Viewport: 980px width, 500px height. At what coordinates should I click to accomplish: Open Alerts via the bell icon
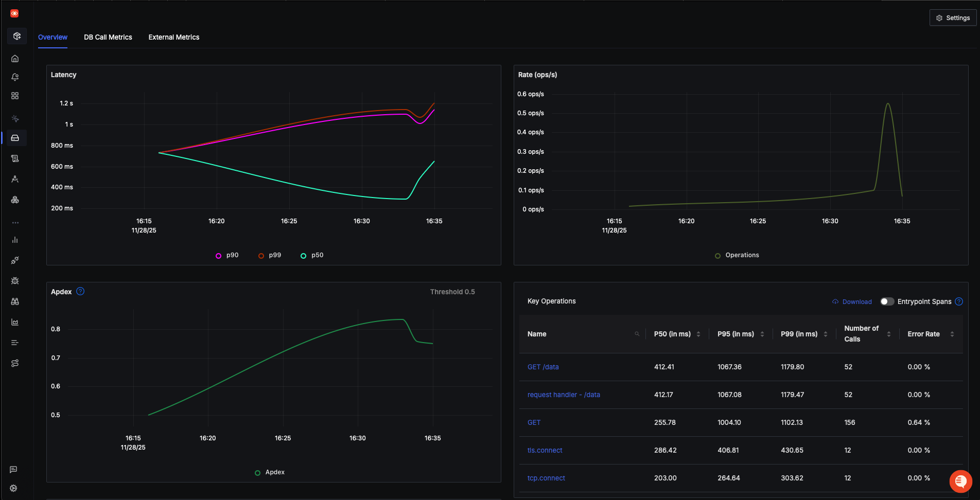click(x=15, y=77)
